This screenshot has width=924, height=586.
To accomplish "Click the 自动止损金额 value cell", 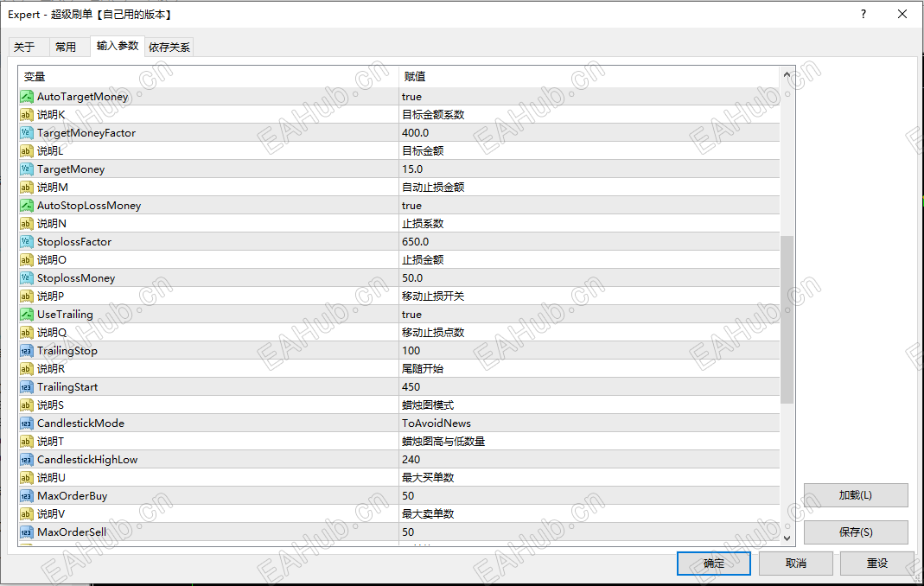I will (x=589, y=188).
